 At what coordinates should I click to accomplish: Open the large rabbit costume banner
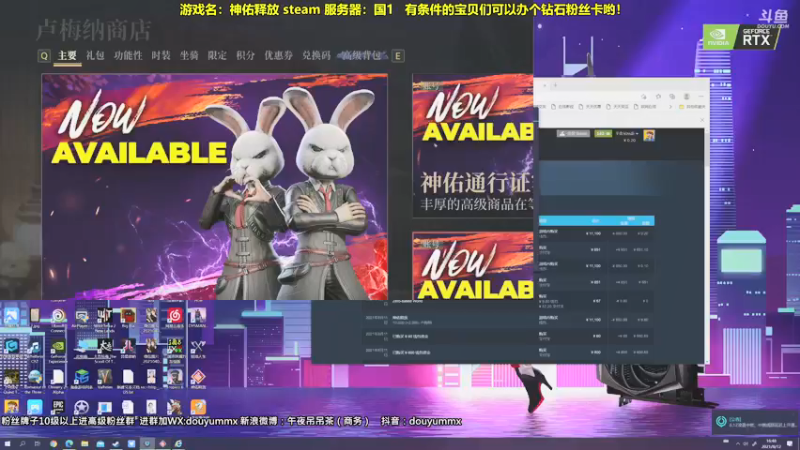(214, 187)
